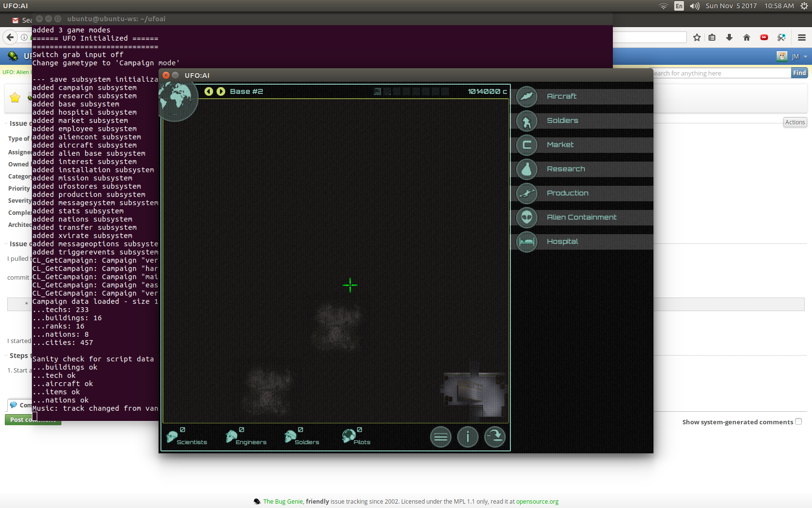Open system power gear menu
This screenshot has height=508, width=812.
pos(804,6)
